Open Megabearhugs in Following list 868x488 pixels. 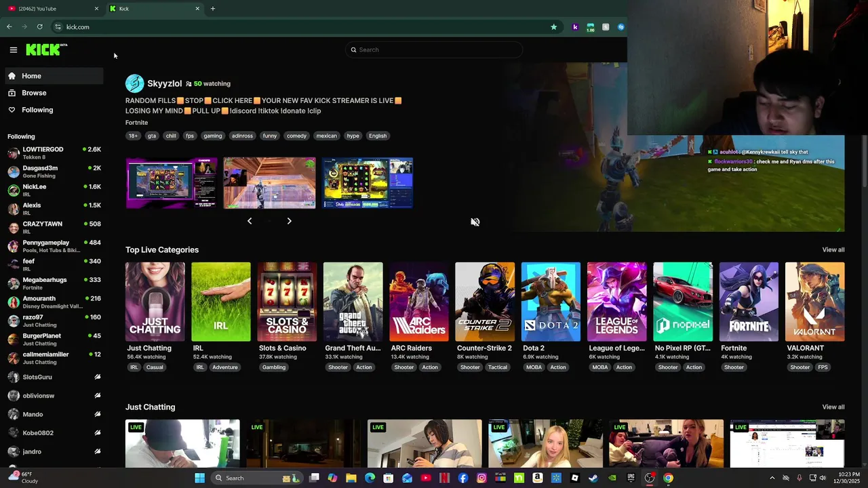pos(54,283)
